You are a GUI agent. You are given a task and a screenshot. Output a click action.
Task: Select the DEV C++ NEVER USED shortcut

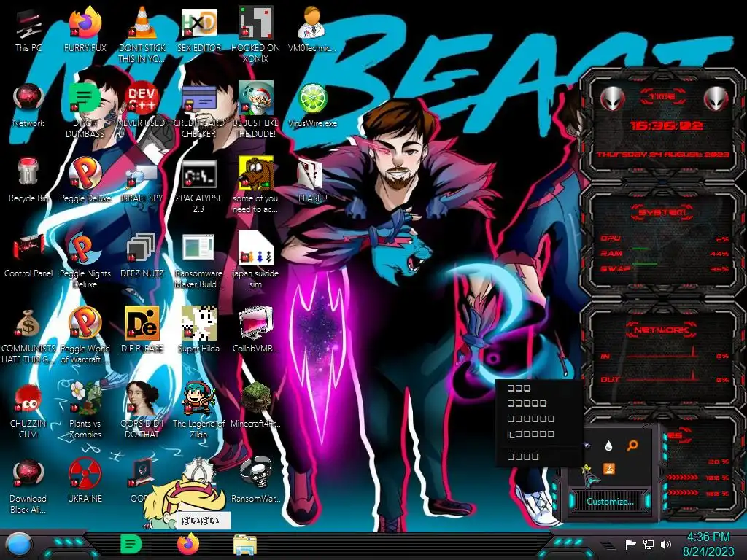142,105
